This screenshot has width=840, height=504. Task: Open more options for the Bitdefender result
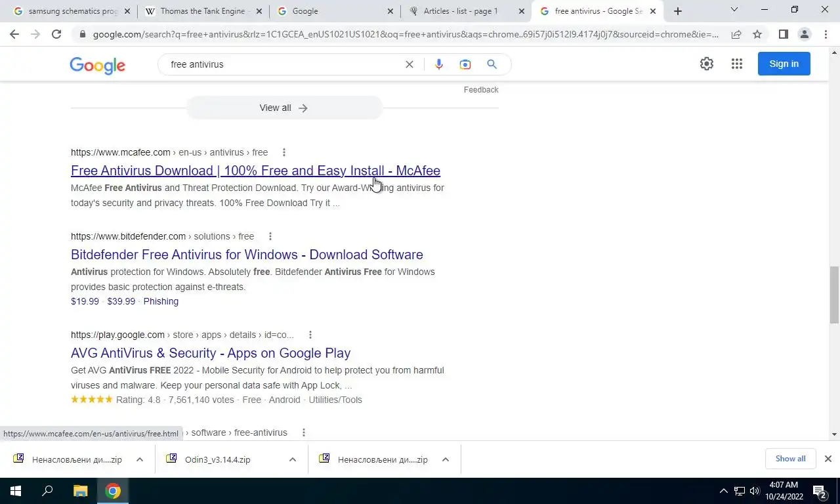click(x=270, y=236)
